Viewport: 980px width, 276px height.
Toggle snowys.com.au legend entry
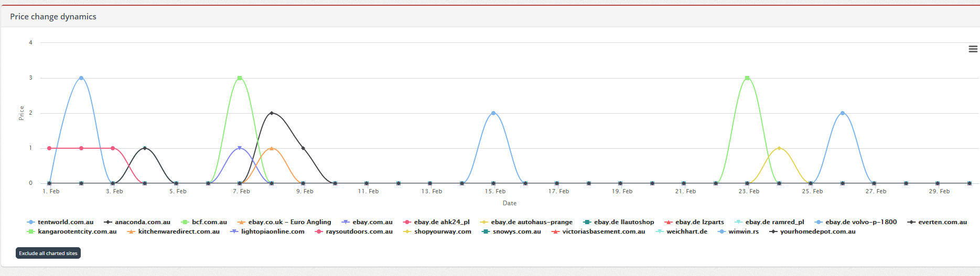[x=512, y=231]
